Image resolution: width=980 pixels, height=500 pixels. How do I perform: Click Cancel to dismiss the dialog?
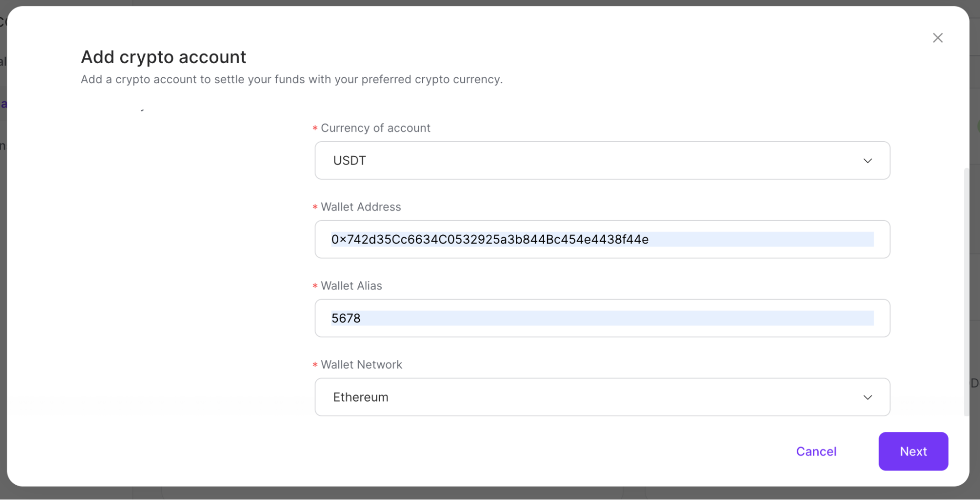point(816,451)
